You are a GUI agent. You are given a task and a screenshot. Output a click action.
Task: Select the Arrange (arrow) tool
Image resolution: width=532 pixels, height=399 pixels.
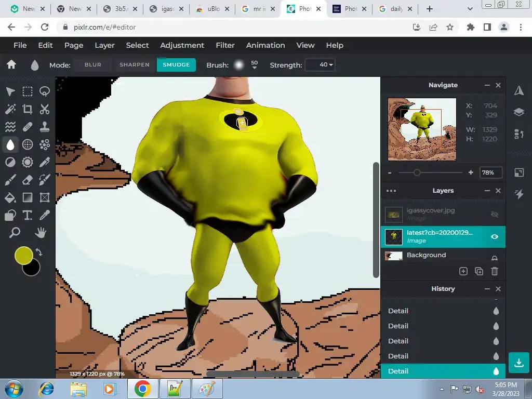[x=10, y=91]
